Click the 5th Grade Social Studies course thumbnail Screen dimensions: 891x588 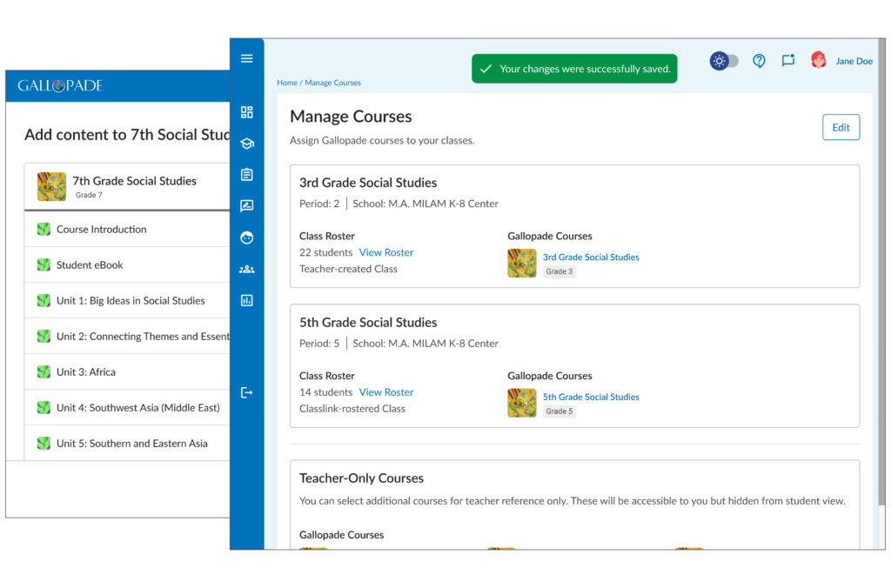coord(522,403)
